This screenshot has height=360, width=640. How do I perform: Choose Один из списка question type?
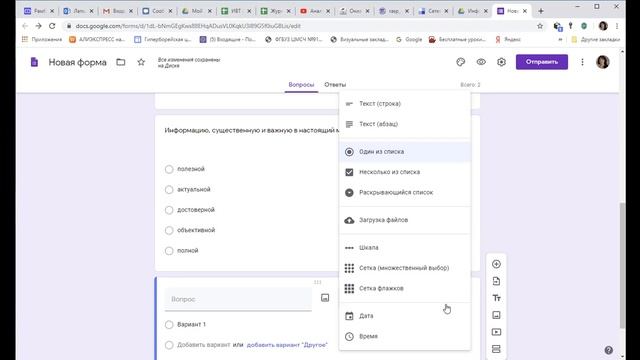tap(404, 152)
